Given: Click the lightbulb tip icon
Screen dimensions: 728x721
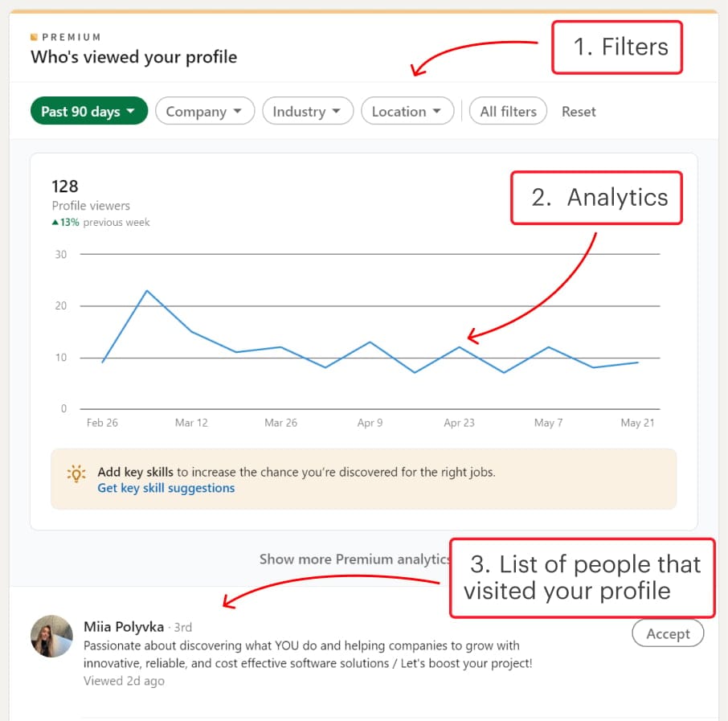Looking at the screenshot, I should point(76,473).
